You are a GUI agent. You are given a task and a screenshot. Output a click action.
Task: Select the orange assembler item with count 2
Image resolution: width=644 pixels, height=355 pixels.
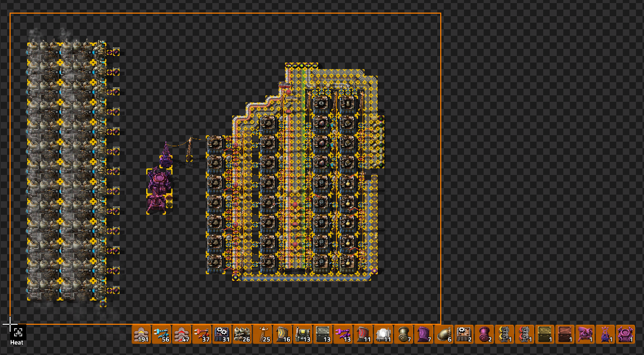pos(464,334)
